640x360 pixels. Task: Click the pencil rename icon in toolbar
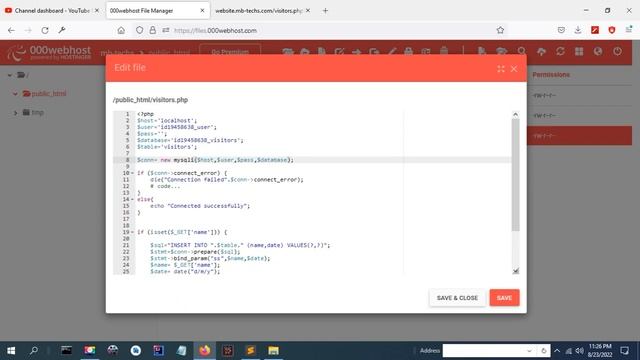coord(392,51)
